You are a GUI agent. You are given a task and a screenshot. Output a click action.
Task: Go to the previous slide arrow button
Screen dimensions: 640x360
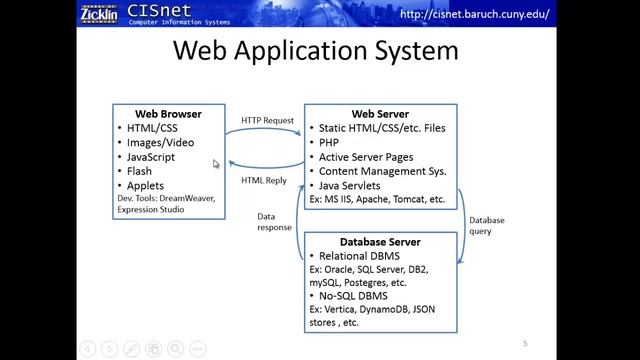pos(87,349)
